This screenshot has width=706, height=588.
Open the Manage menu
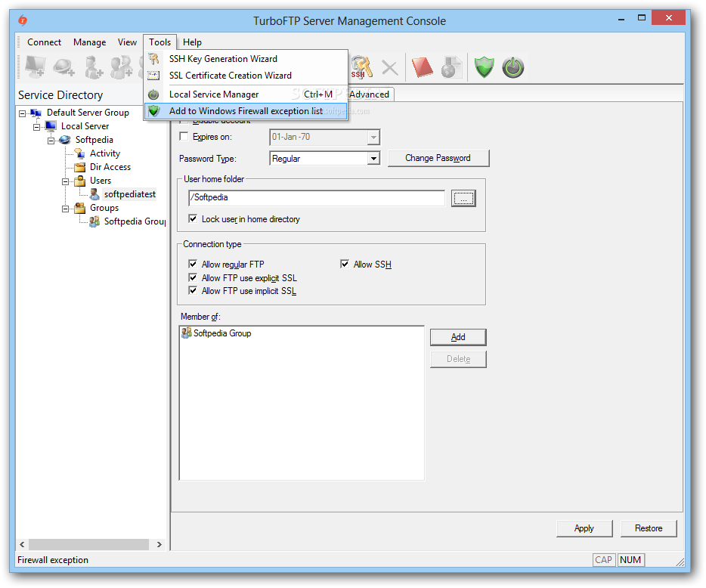pos(90,42)
